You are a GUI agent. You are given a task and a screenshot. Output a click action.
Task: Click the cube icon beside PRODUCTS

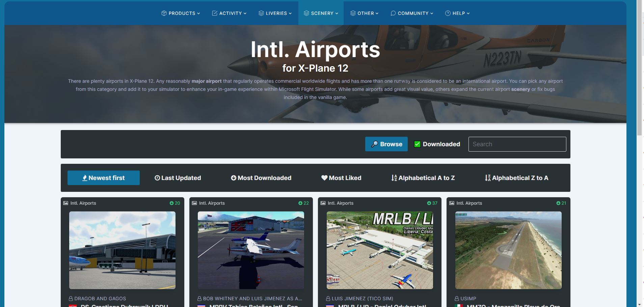point(164,13)
